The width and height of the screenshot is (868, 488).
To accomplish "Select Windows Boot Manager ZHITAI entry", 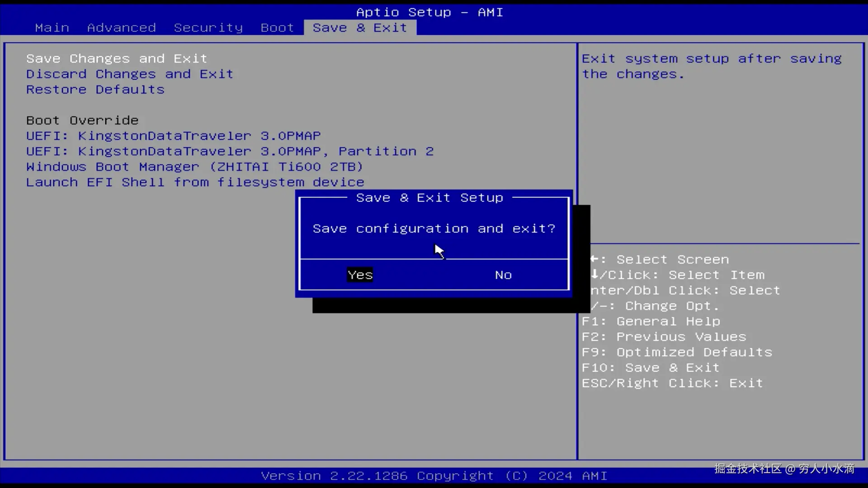I will tap(194, 167).
